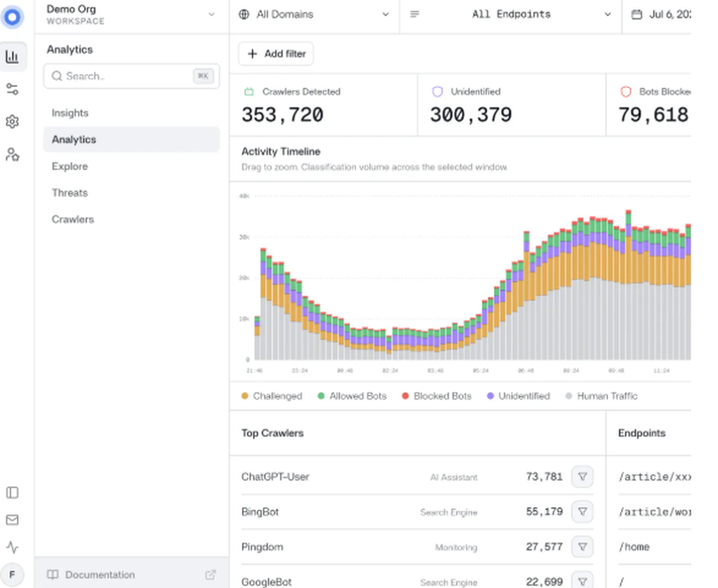Click the AI Assistant tag on ChatGPT-User row

[454, 477]
